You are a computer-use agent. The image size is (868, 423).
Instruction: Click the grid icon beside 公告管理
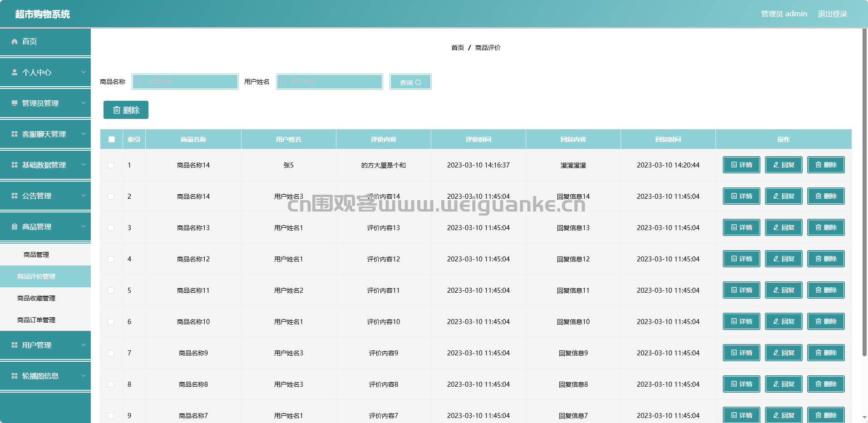coord(15,196)
